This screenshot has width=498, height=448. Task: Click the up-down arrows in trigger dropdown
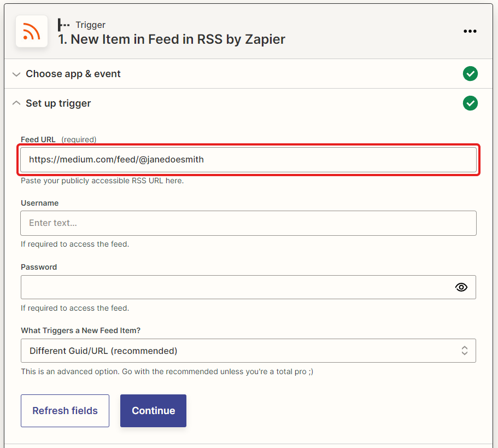point(464,351)
